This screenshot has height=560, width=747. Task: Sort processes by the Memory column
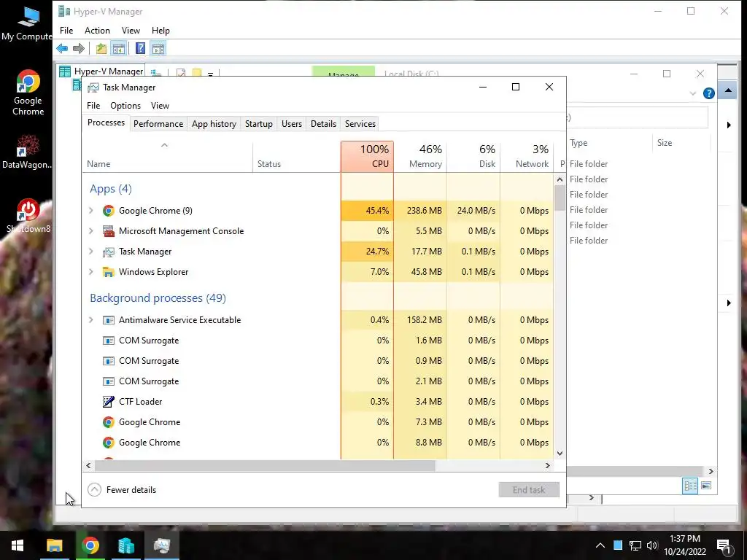pyautogui.click(x=420, y=156)
